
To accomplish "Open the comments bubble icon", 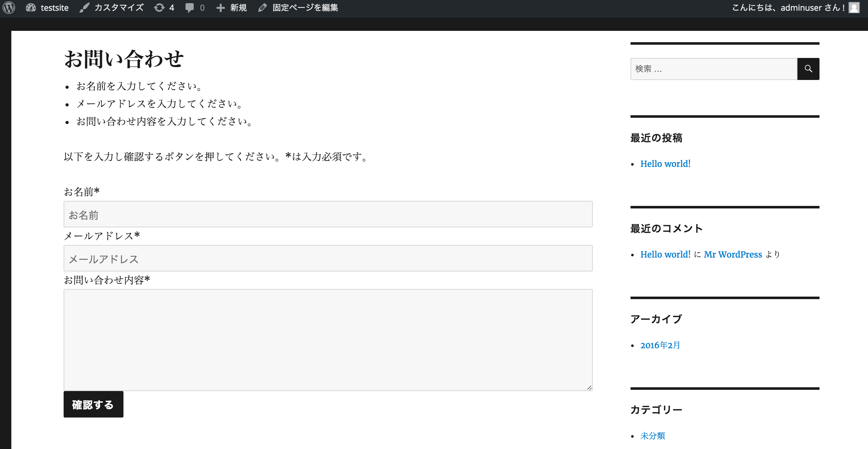I will [x=190, y=8].
